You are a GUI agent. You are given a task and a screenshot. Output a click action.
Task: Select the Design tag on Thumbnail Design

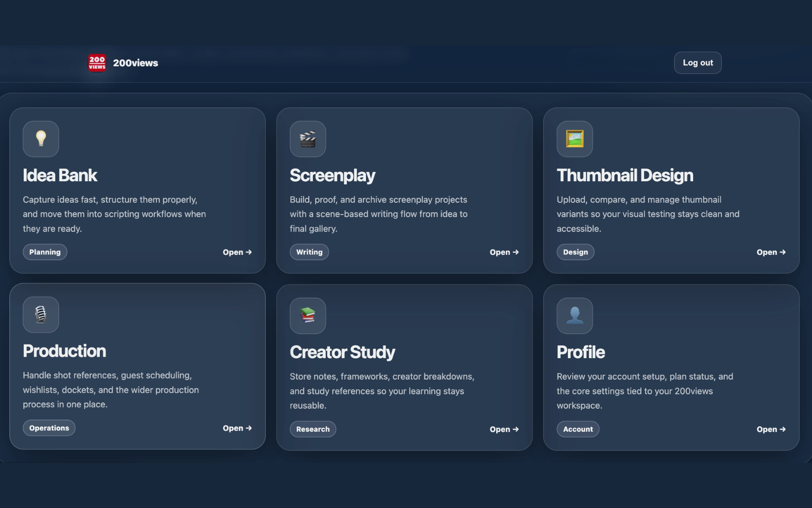576,252
